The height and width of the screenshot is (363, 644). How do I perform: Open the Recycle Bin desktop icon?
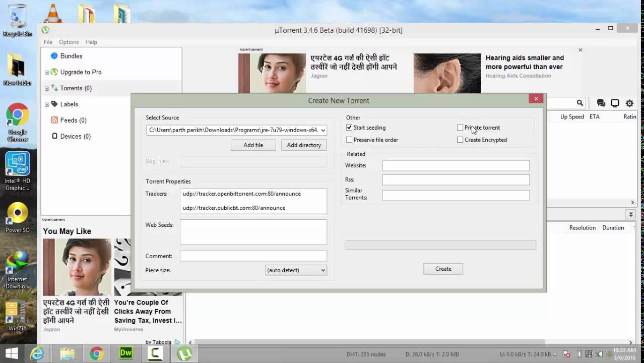18,20
